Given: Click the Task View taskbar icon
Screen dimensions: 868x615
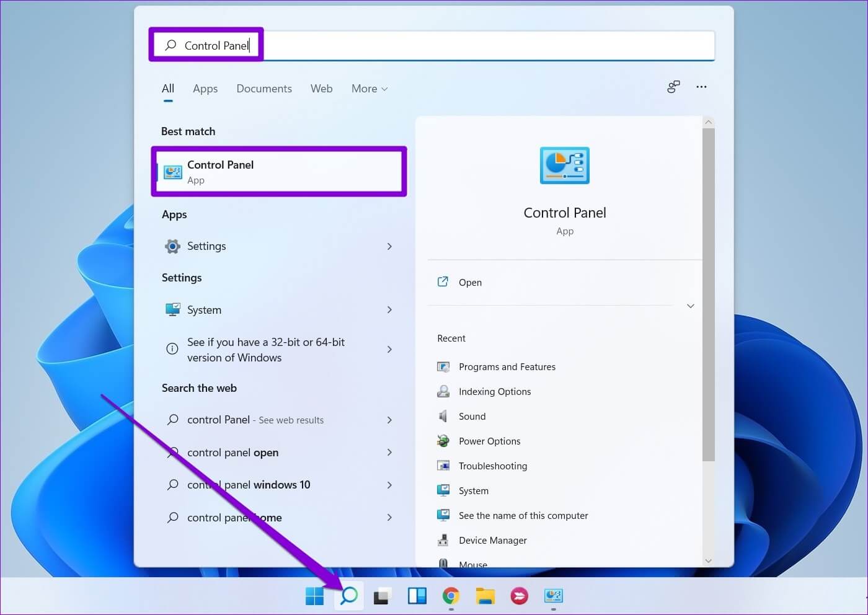Looking at the screenshot, I should coord(382,596).
